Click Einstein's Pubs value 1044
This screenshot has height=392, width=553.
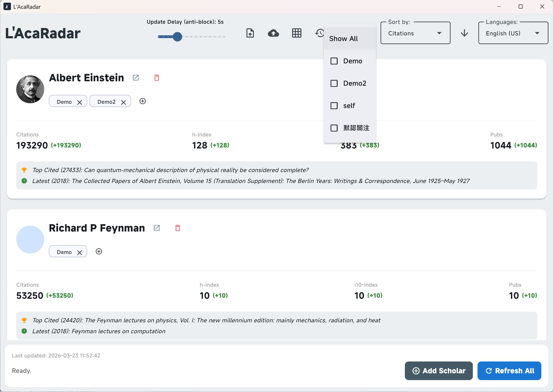coord(501,145)
